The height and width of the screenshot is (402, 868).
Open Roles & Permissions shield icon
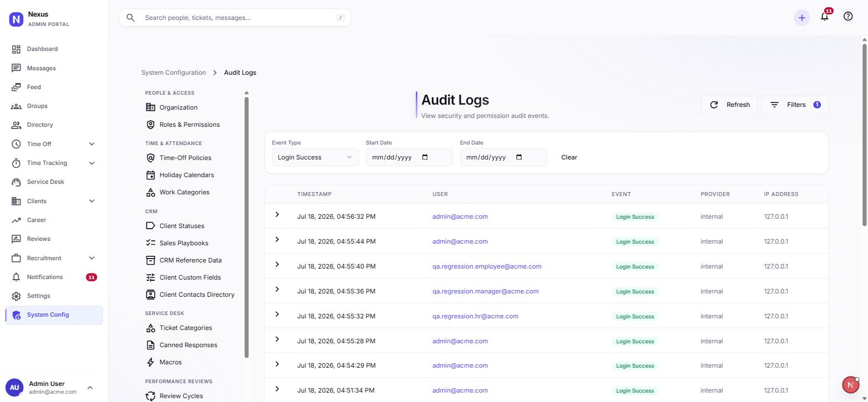point(151,125)
